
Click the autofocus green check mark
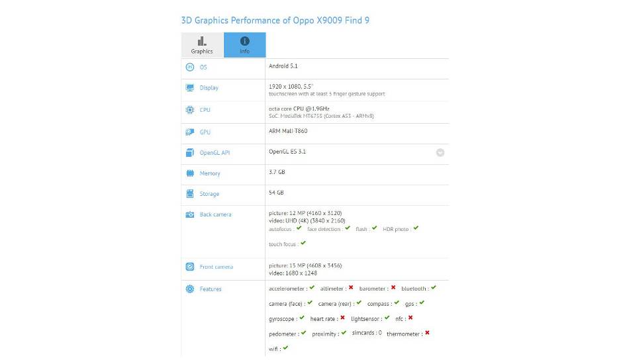299,228
